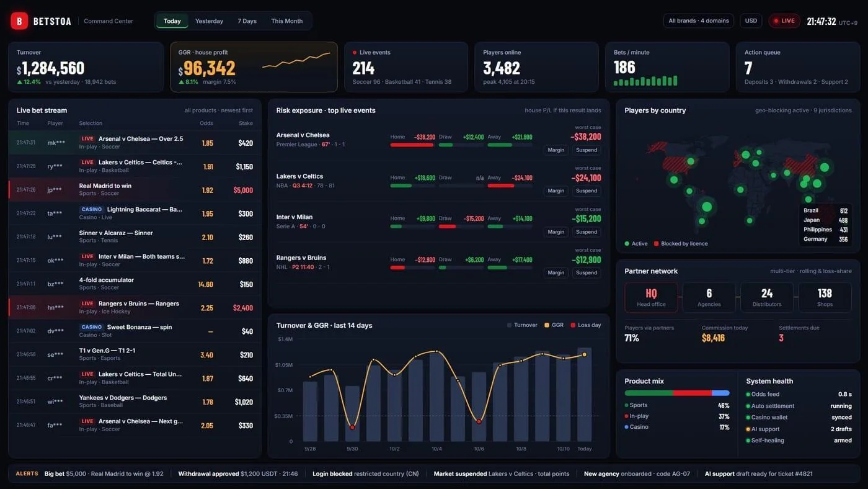The width and height of the screenshot is (868, 489).
Task: Click the 10/6 loss day point
Action: 479,421
